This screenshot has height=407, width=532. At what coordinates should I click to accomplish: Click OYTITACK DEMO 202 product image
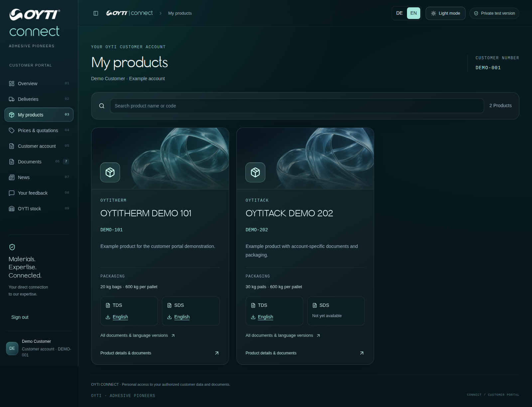click(x=305, y=158)
